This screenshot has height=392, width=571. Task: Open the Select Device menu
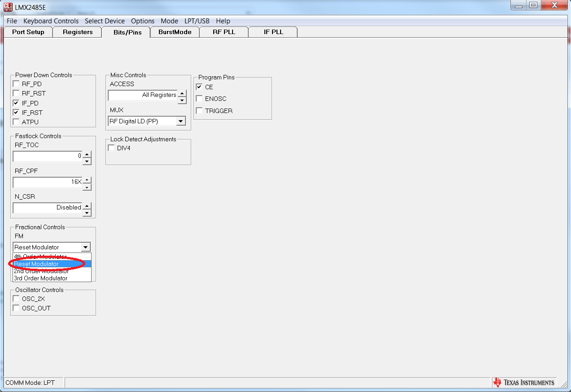coord(105,21)
